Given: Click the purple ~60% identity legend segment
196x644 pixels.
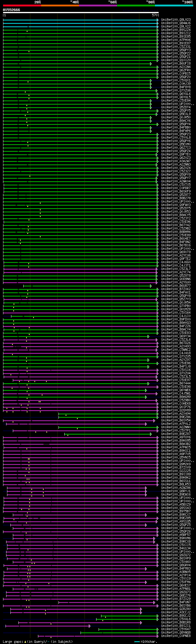Looking at the screenshot, I should pyautogui.click(x=98, y=6).
